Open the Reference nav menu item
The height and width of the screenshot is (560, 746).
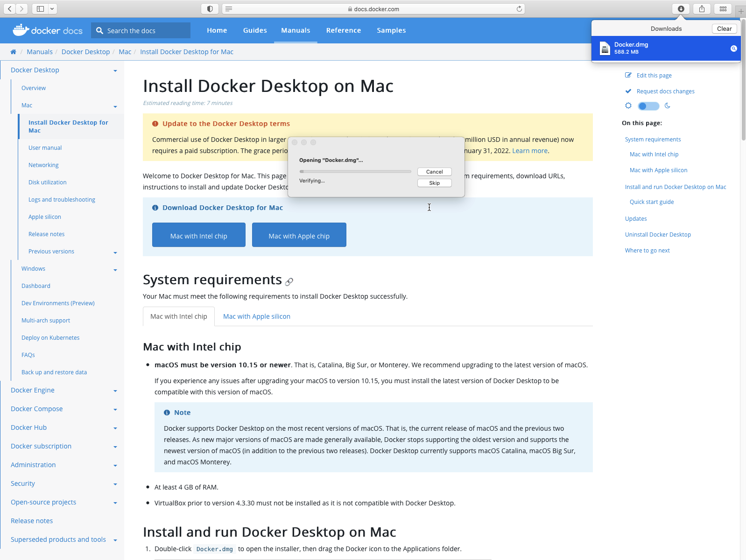point(343,30)
